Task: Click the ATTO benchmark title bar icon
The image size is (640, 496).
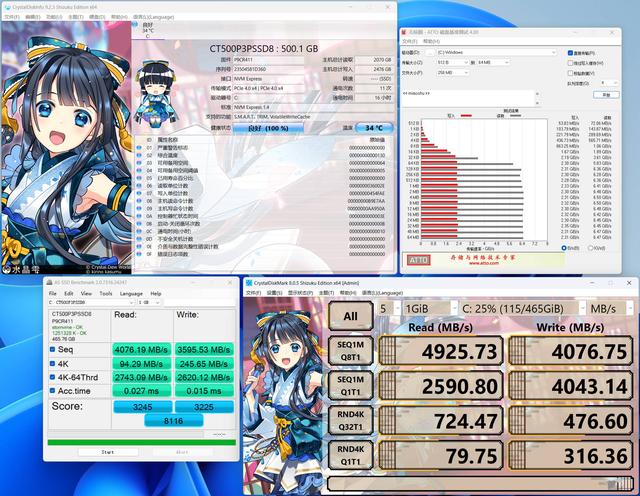Action: click(x=404, y=32)
